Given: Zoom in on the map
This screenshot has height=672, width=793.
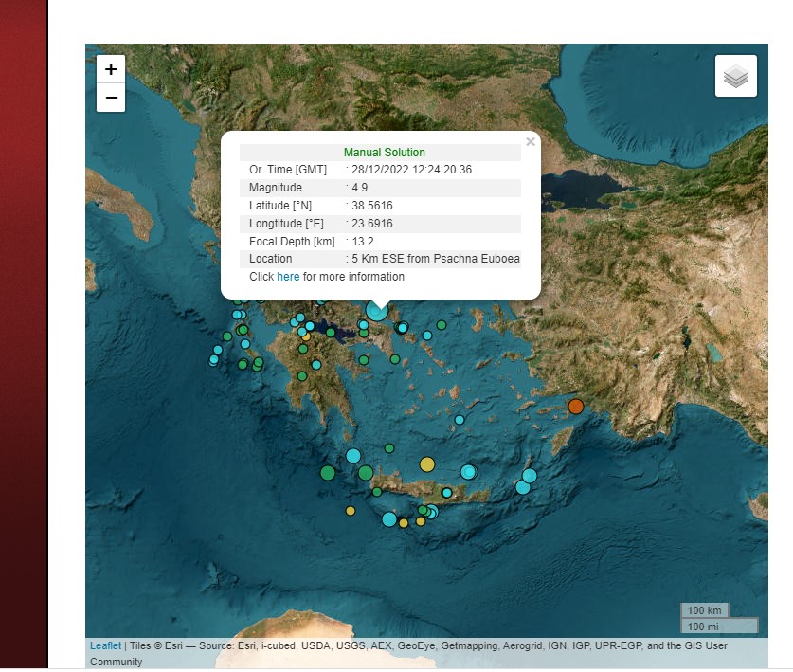Looking at the screenshot, I should [x=111, y=69].
